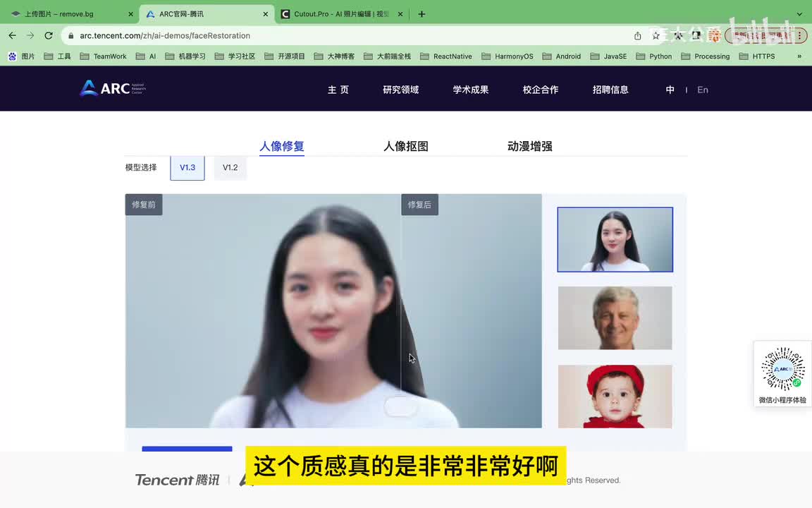
Task: Click the ARC logo in header
Action: click(112, 88)
